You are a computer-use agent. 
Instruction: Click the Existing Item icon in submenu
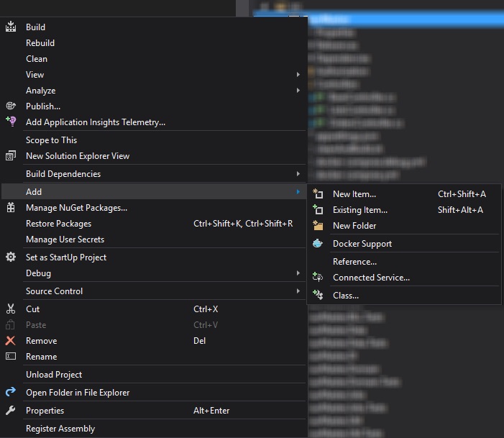[318, 209]
